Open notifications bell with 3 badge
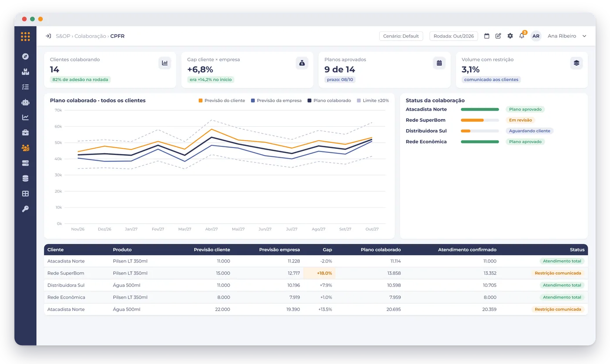 (522, 36)
